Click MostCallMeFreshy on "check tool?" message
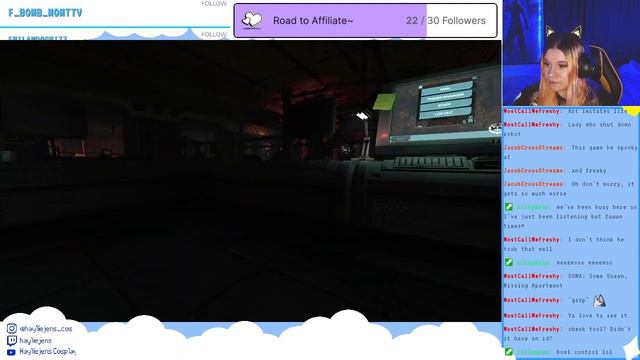The width and height of the screenshot is (640, 360). click(x=532, y=329)
